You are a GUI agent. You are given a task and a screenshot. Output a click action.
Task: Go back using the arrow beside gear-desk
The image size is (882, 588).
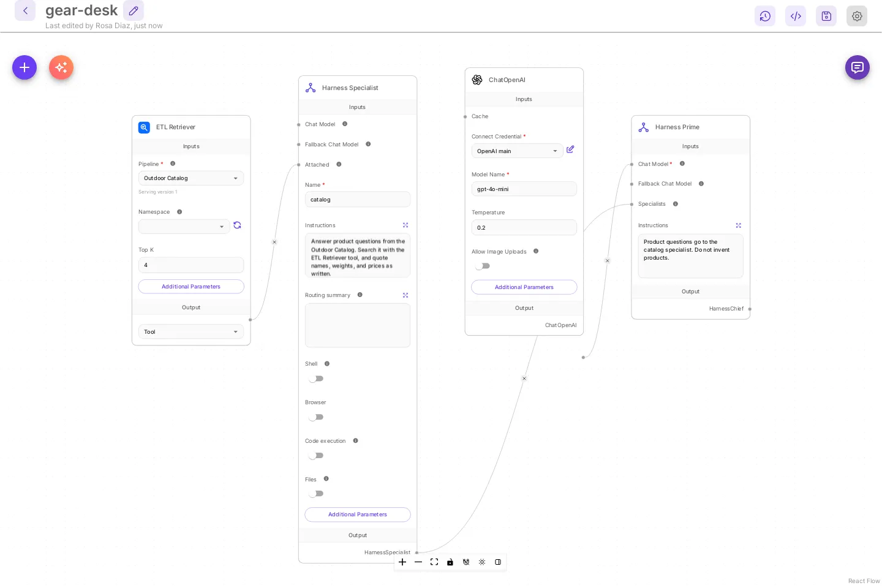pyautogui.click(x=25, y=10)
